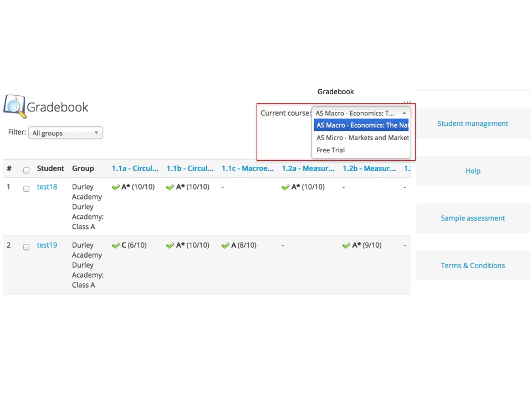The image size is (532, 399).
Task: Open Sample assessment link
Action: pyautogui.click(x=473, y=218)
